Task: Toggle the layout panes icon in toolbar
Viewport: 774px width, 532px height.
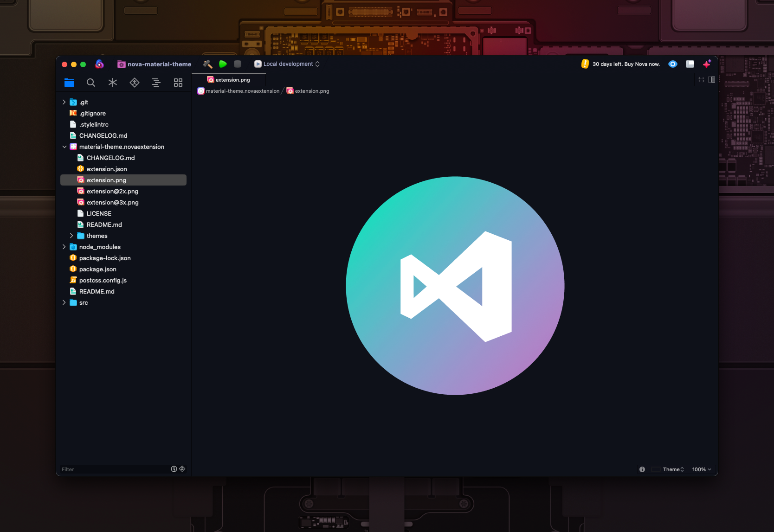Action: [x=690, y=64]
